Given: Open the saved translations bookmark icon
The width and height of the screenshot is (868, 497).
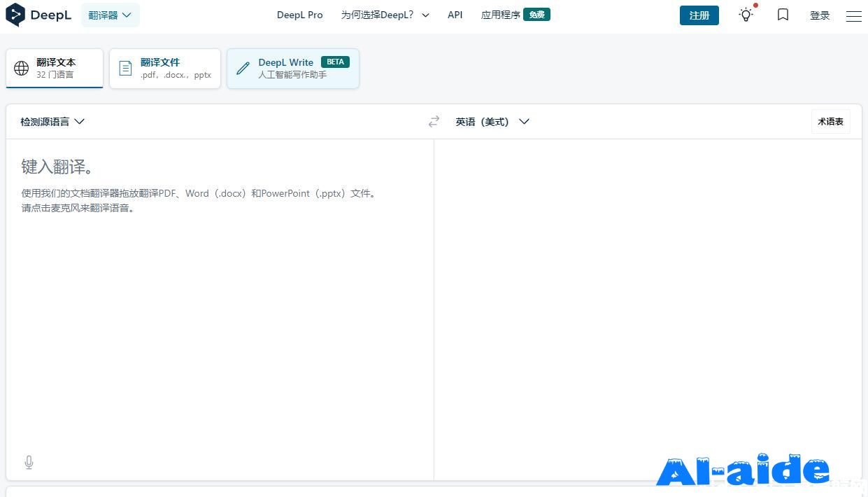Looking at the screenshot, I should (x=783, y=15).
